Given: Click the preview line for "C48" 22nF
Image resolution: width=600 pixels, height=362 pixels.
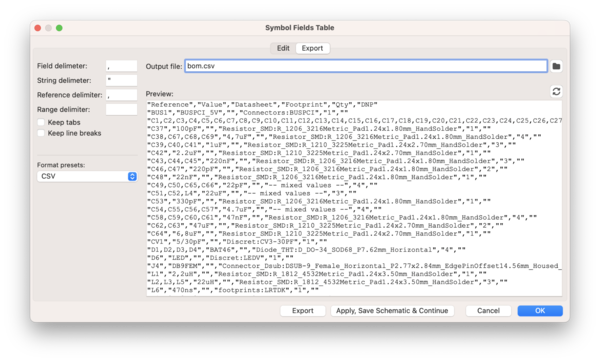Looking at the screenshot, I should point(317,177).
